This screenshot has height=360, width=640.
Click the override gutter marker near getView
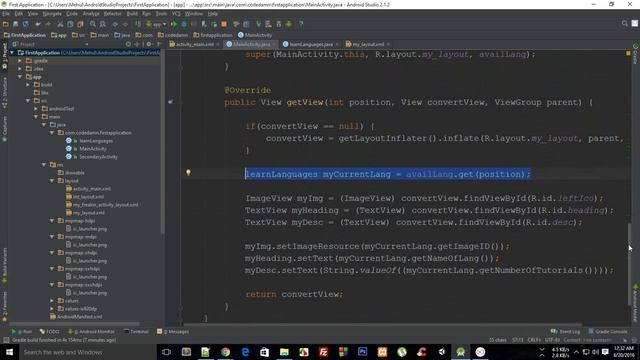(x=170, y=102)
